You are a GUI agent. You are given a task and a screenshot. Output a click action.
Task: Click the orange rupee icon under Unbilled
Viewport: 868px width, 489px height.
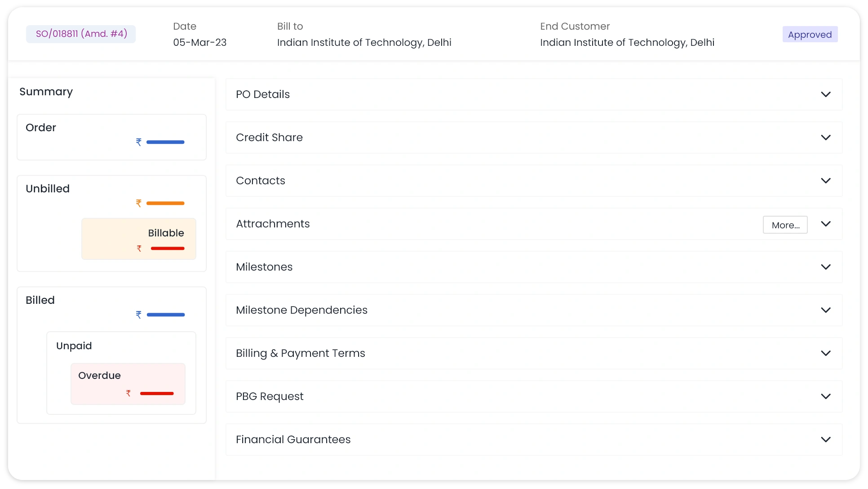[x=139, y=203]
